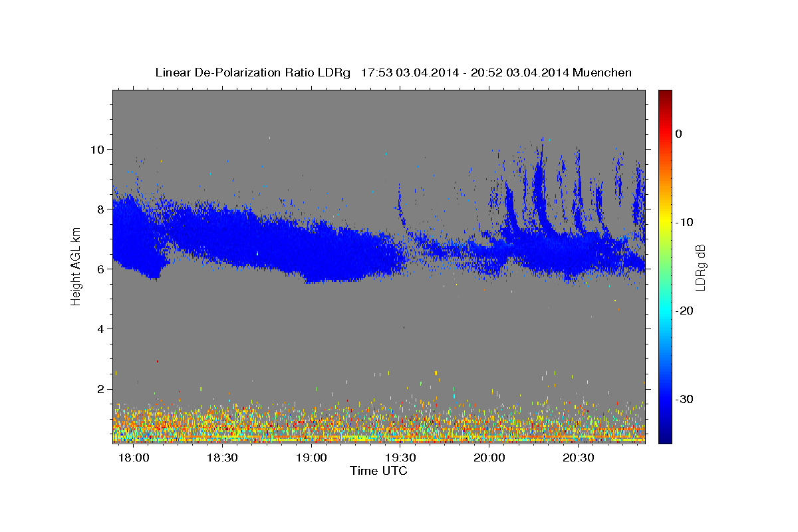Click the height tick label '4'
The height and width of the screenshot is (532, 798).
[x=102, y=329]
